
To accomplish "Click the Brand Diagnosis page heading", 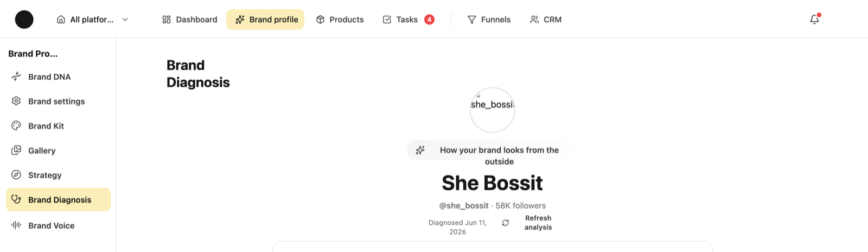I will pyautogui.click(x=198, y=74).
